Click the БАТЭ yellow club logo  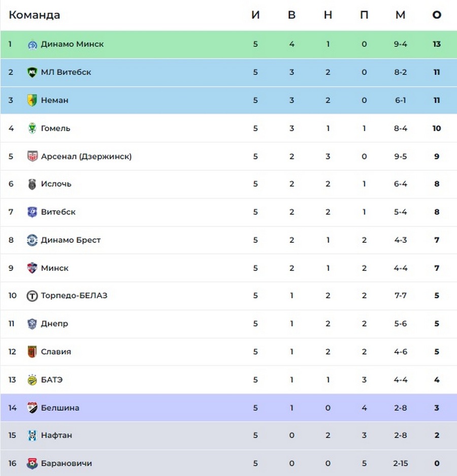tap(32, 379)
